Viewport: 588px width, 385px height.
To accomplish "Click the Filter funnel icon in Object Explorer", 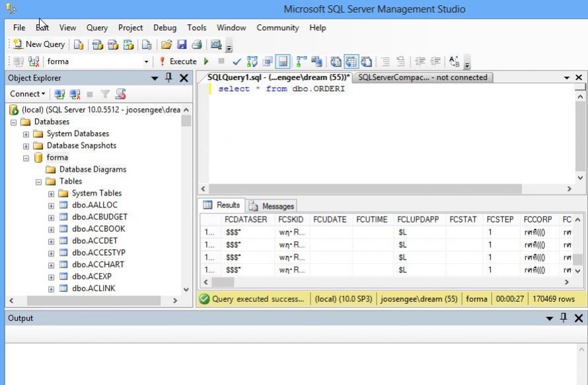I will point(105,94).
